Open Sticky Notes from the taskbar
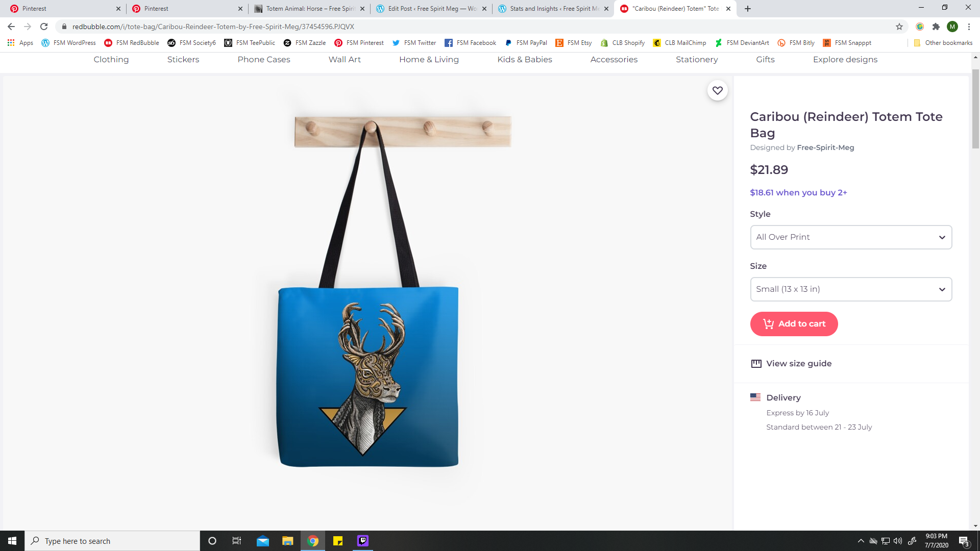The width and height of the screenshot is (980, 551). [337, 541]
